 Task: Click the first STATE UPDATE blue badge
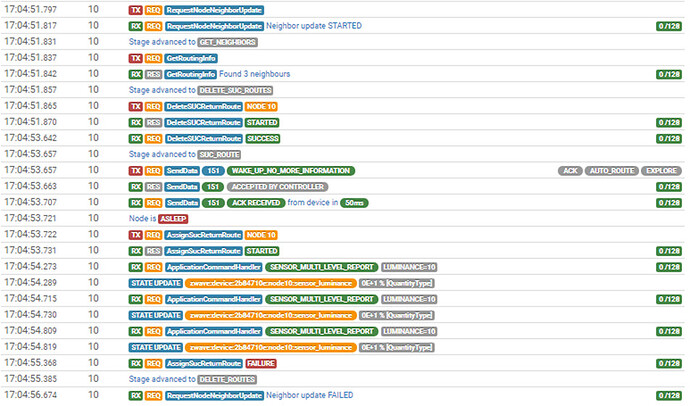point(156,283)
